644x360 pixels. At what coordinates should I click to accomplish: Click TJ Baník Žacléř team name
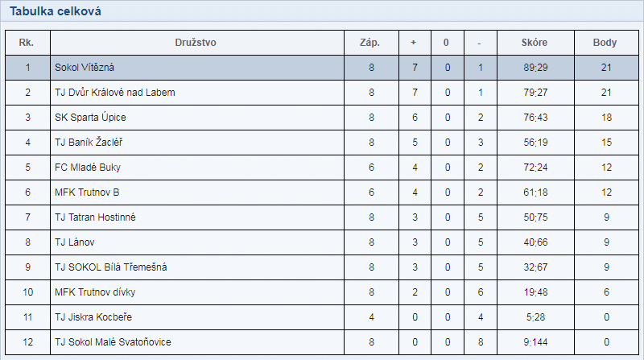pyautogui.click(x=89, y=143)
